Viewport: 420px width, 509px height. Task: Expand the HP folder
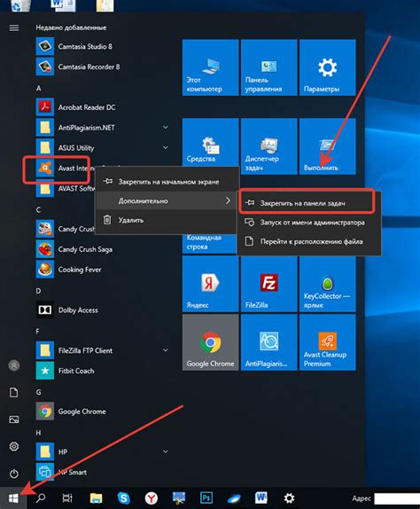tap(166, 451)
